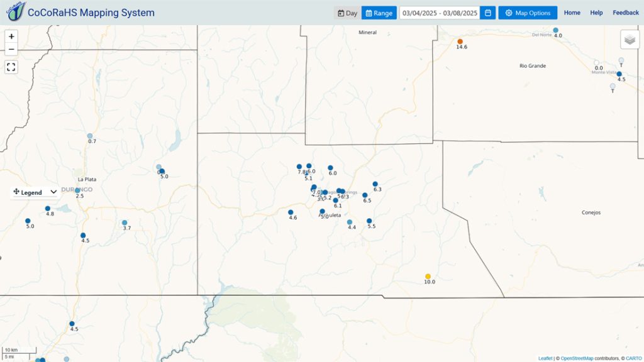644x362 pixels.
Task: Enter fullscreen map view
Action: point(11,67)
